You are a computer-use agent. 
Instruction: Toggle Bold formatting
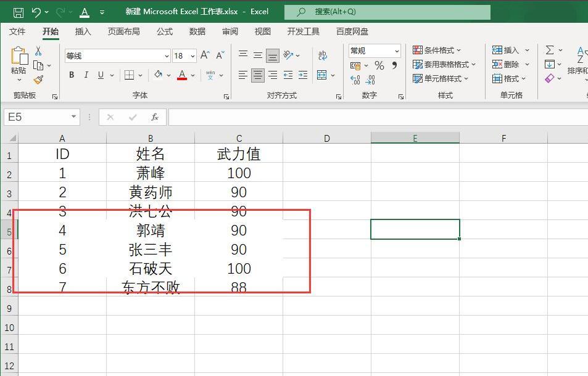(72, 75)
